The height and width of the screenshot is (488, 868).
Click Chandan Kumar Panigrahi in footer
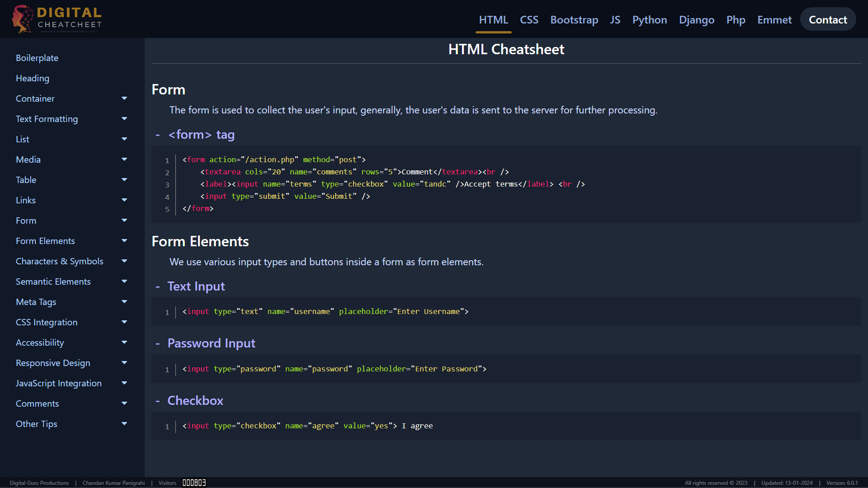point(113,483)
